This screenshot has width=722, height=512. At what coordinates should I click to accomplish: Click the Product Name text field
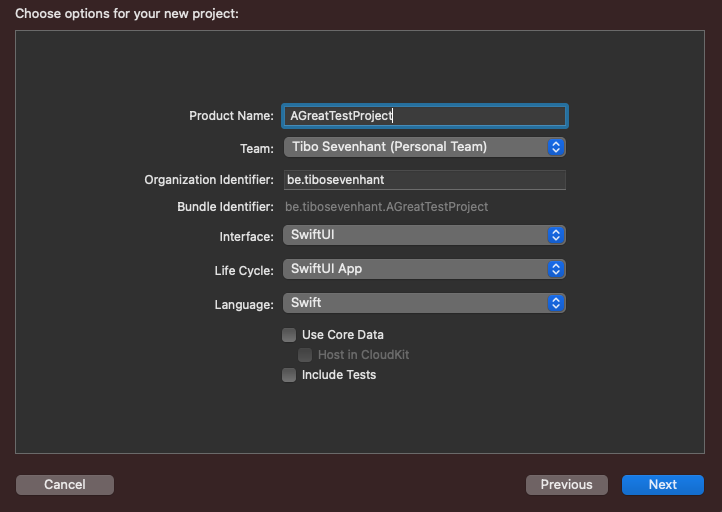[x=424, y=116]
